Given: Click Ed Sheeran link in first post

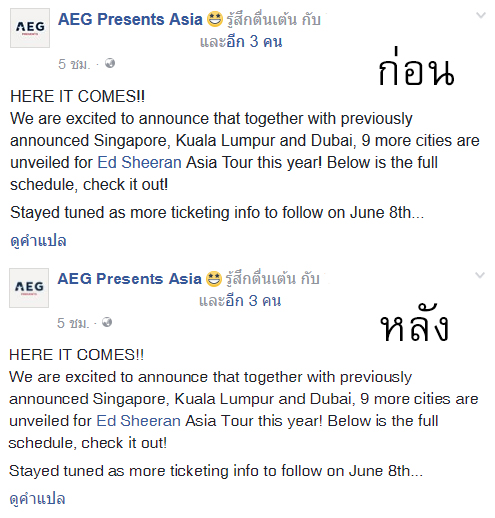Looking at the screenshot, I should 139,163.
